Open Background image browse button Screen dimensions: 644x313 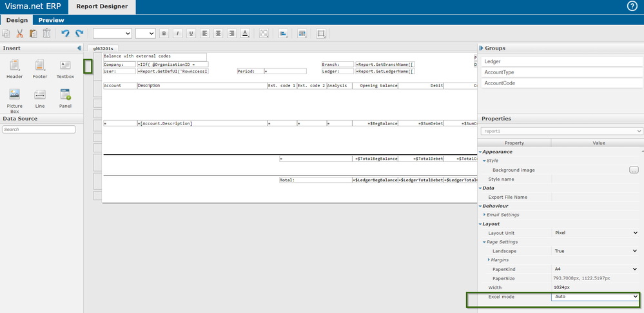click(634, 170)
